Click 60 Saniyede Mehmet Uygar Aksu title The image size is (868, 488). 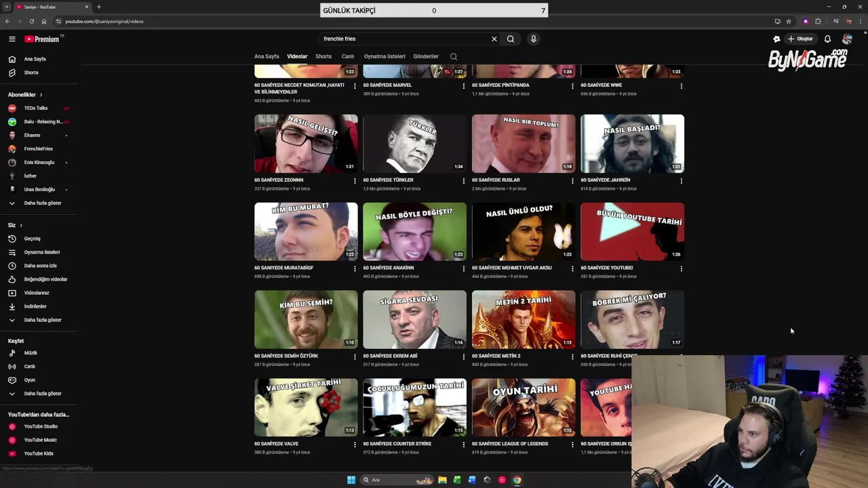(x=511, y=268)
